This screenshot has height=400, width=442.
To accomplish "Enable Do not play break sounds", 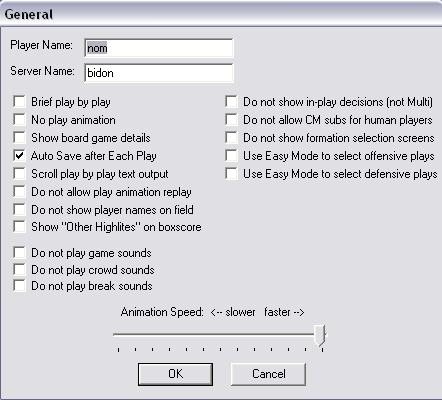I will (x=19, y=286).
